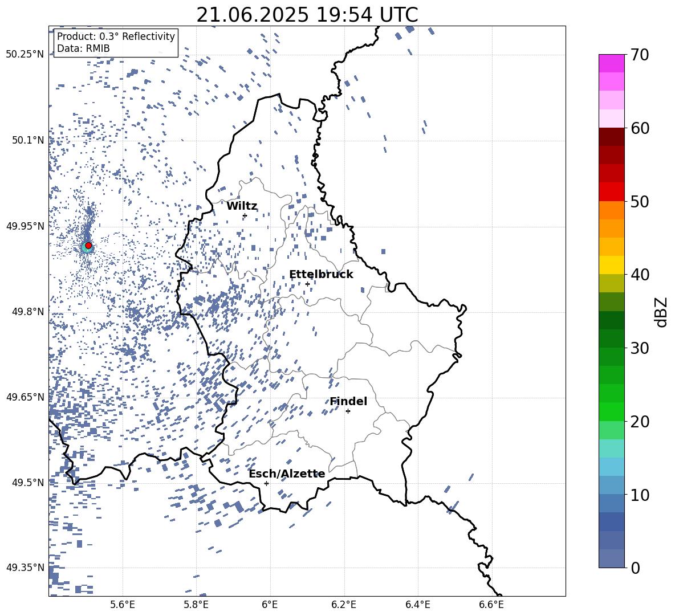The width and height of the screenshot is (675, 616).
Task: Click the Product: 0.3° Reflectivity text
Action: 116,36
